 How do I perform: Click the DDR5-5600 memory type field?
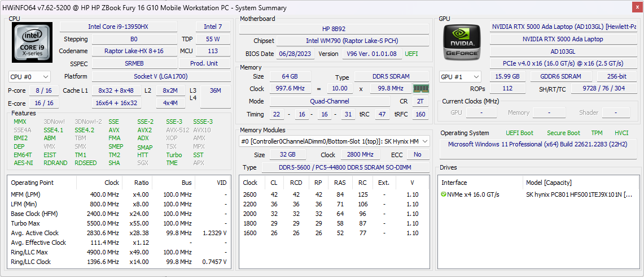[345, 167]
